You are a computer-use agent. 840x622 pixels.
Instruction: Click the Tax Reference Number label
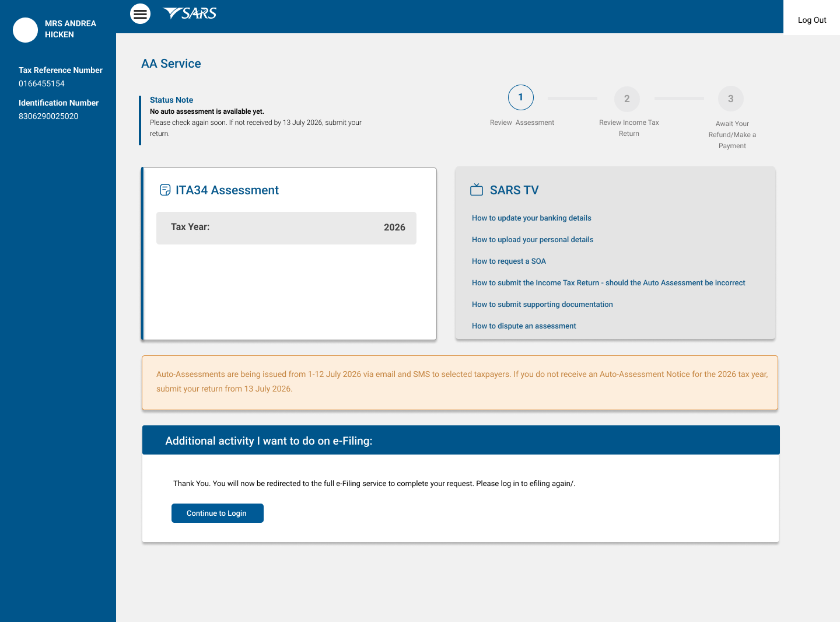[61, 70]
